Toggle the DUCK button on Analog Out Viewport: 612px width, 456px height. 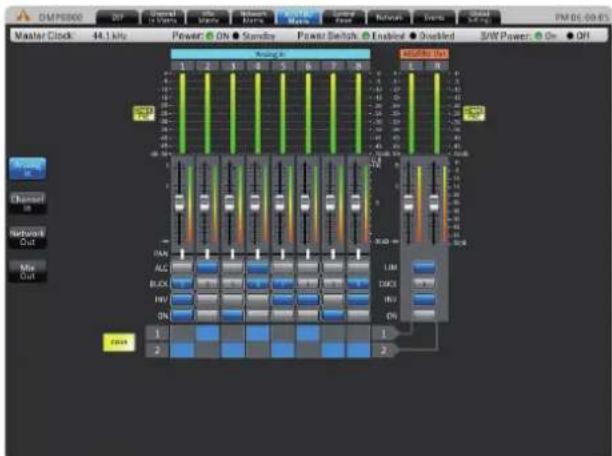pyautogui.click(x=424, y=283)
